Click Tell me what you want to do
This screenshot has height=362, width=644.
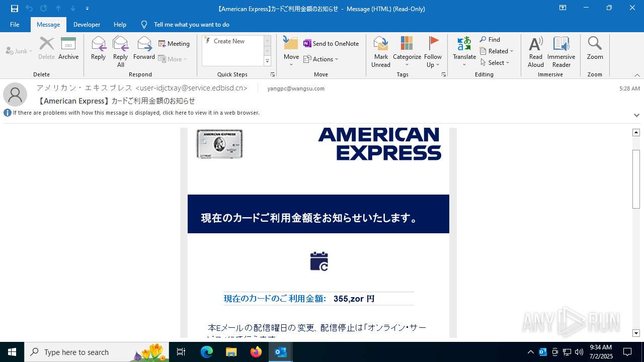185,24
